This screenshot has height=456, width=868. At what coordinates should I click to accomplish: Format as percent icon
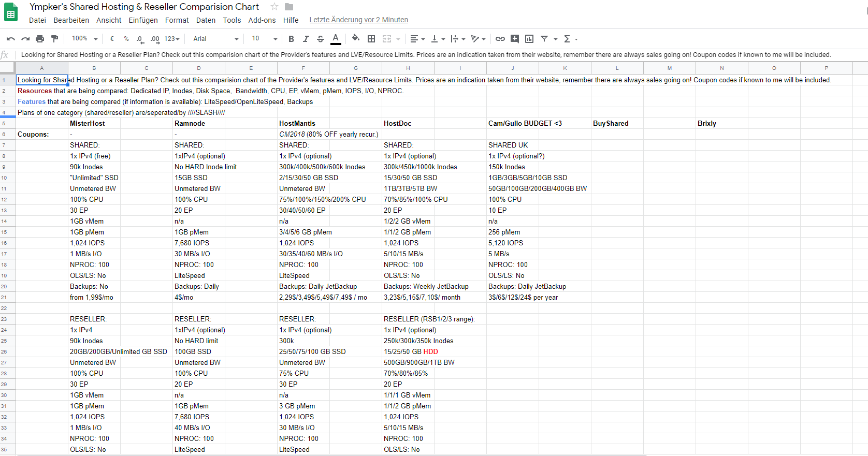126,39
